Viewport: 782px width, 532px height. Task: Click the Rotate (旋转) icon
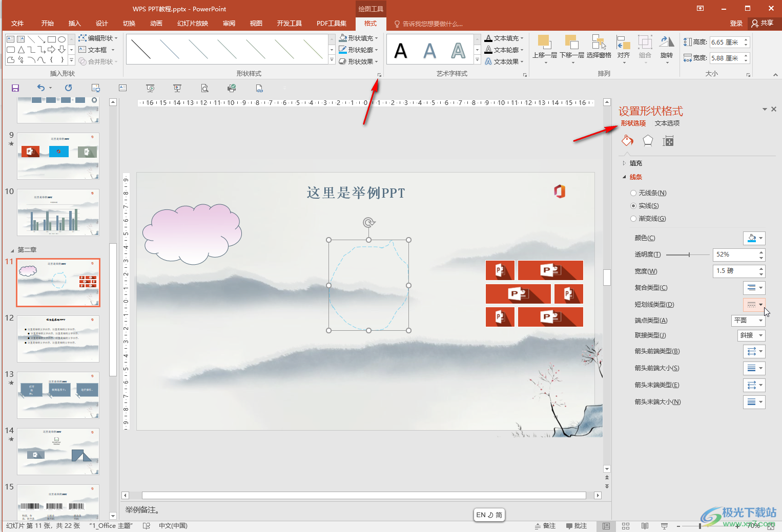[x=666, y=46]
